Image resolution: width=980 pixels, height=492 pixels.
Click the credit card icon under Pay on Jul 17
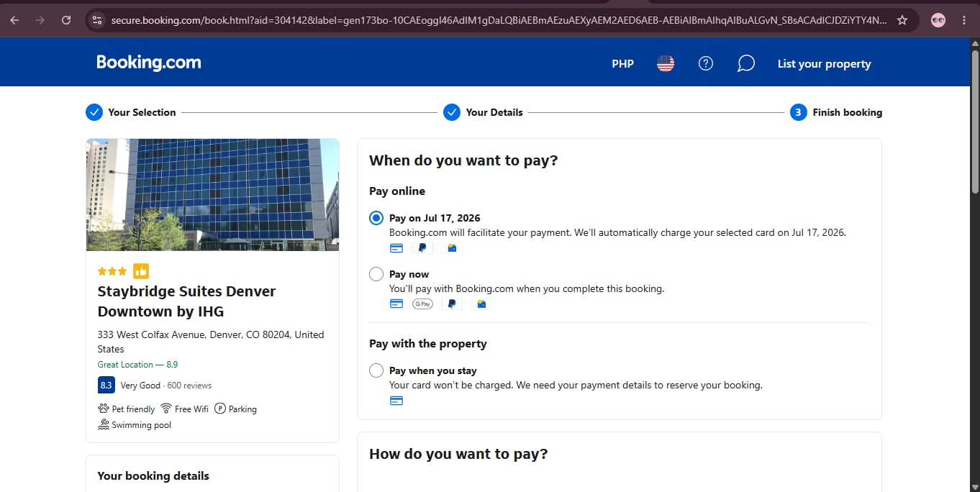tap(396, 248)
